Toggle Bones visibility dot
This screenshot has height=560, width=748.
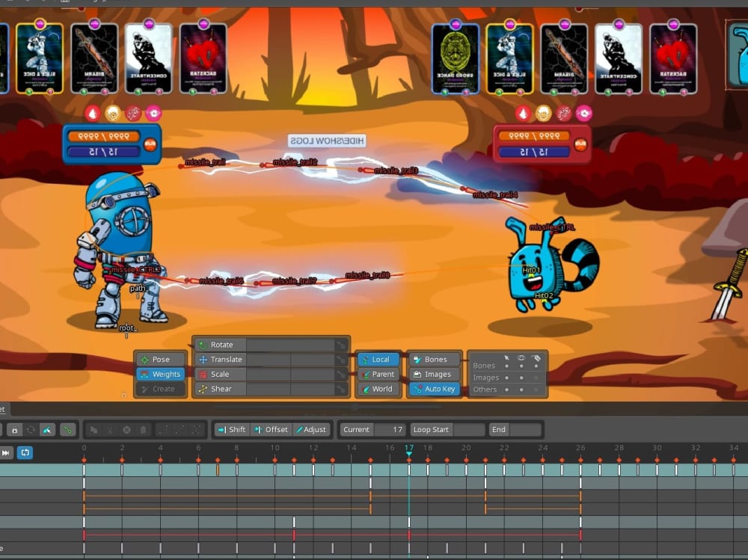521,366
